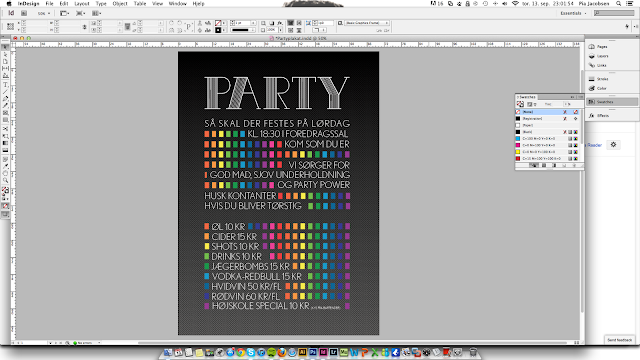Toggle Fill/Stroke box in the toolbox

[x=5, y=190]
